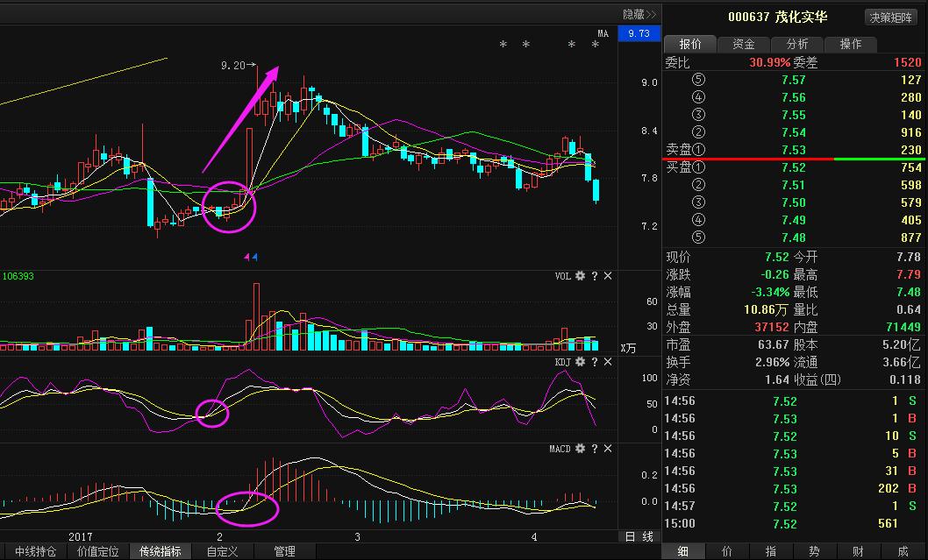Viewport: 928px width, 560px height.
Task: Open the 决策矩阵 button
Action: pyautogui.click(x=890, y=18)
